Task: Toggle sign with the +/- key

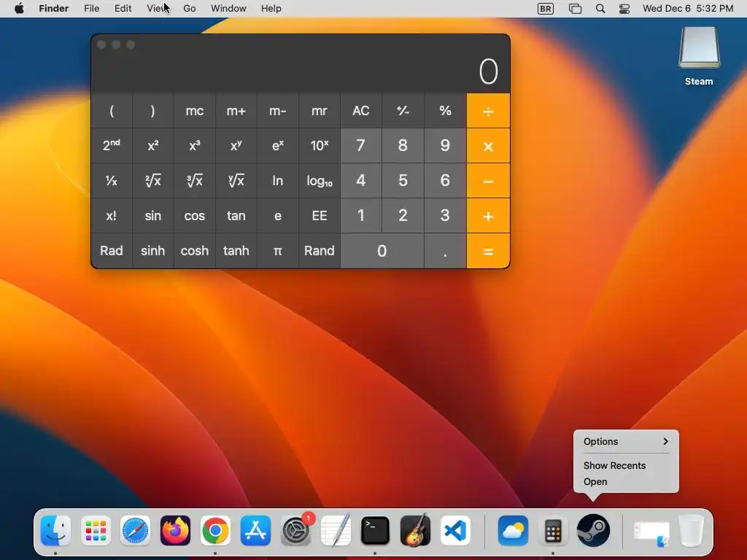Action: tap(403, 111)
